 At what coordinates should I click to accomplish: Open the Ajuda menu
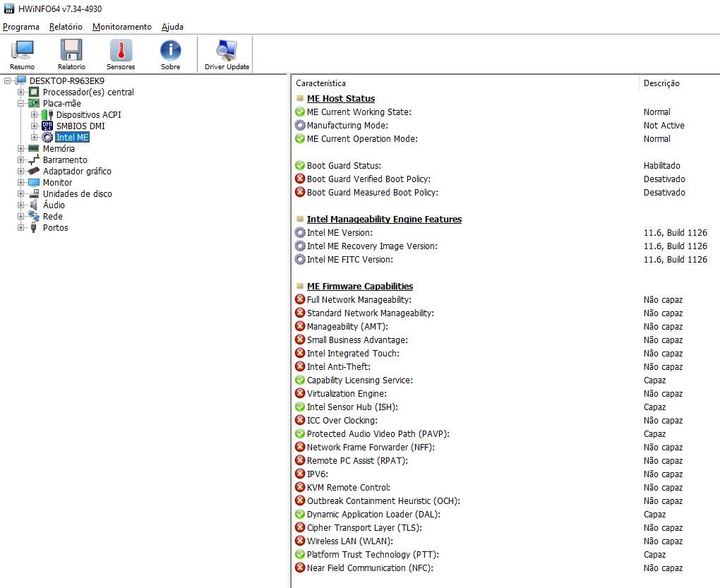[x=172, y=27]
